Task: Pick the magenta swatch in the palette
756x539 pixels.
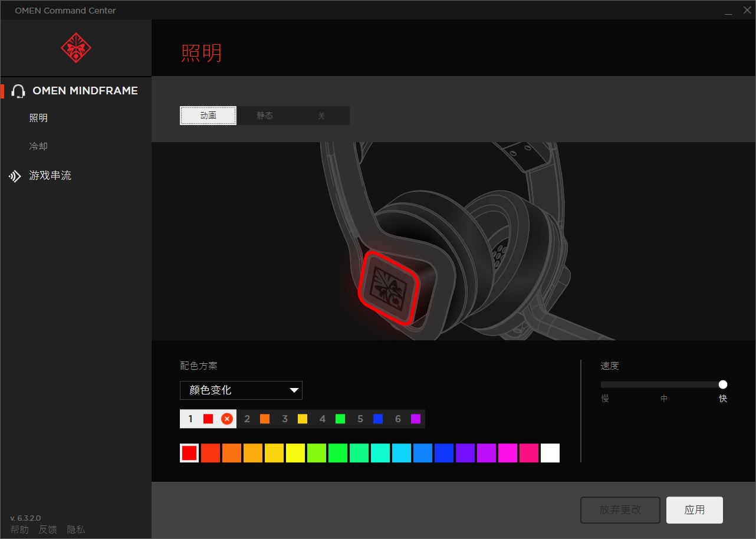Action: click(x=508, y=453)
